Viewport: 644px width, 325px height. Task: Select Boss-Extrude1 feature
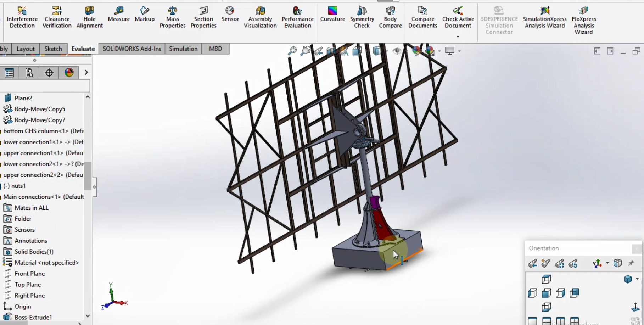pyautogui.click(x=33, y=317)
